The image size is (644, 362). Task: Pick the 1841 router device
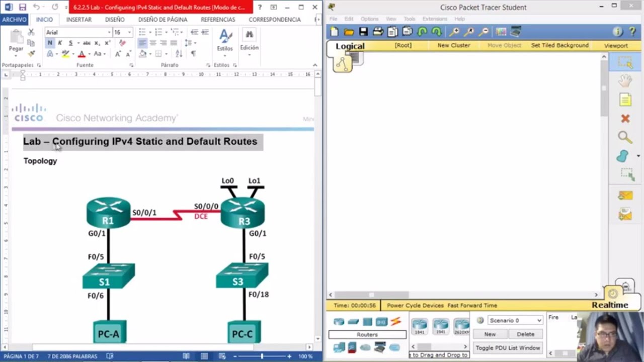(x=419, y=326)
